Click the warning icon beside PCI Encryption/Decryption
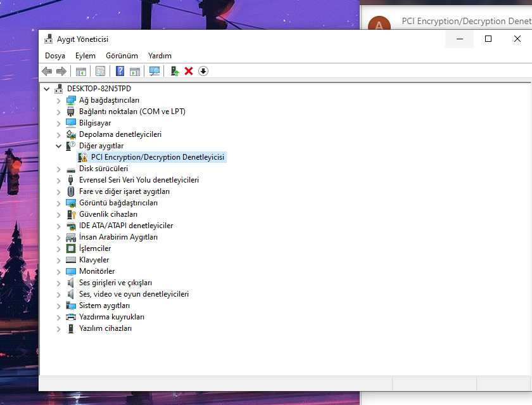Screen dimensions: 532x405 coord(83,157)
